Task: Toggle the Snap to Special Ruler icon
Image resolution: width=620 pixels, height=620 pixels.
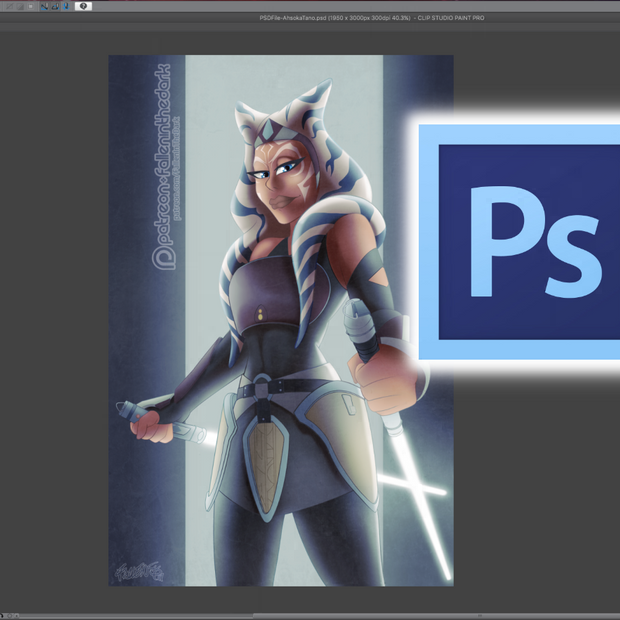Action: pyautogui.click(x=55, y=6)
